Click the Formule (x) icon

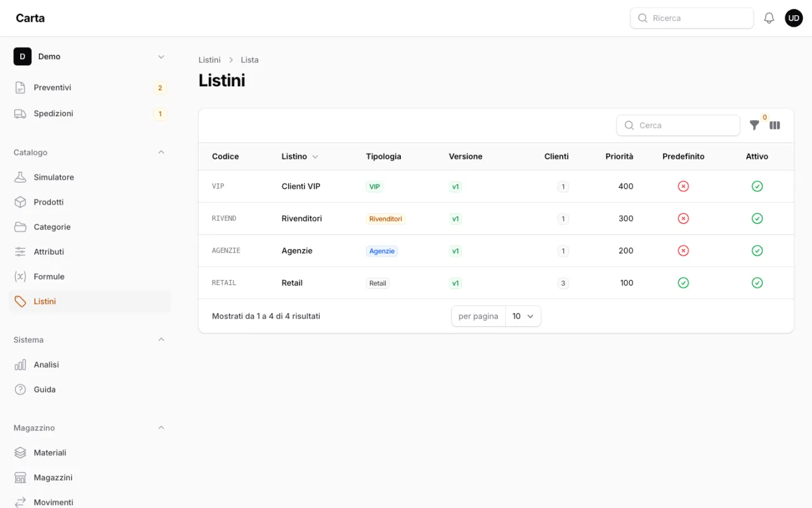tap(20, 276)
